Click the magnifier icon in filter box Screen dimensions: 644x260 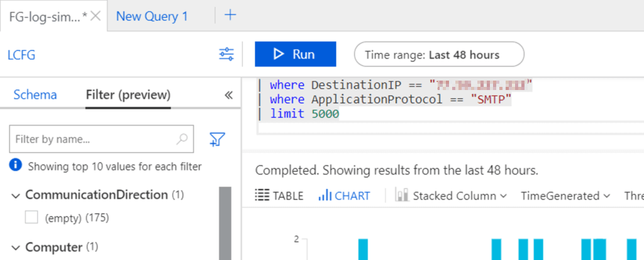pyautogui.click(x=182, y=139)
